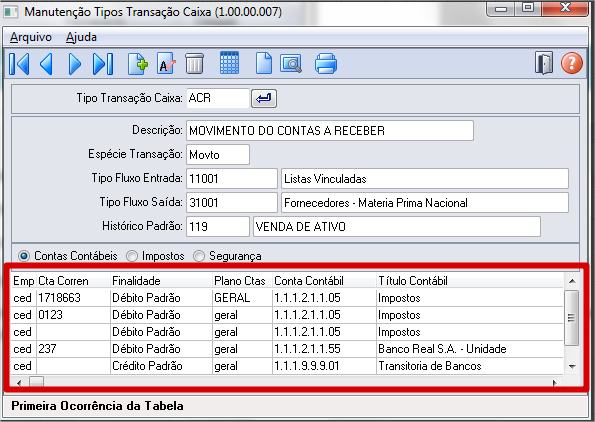Click the Descrição input field
Viewport: 595px width, 422px height.
(330, 131)
